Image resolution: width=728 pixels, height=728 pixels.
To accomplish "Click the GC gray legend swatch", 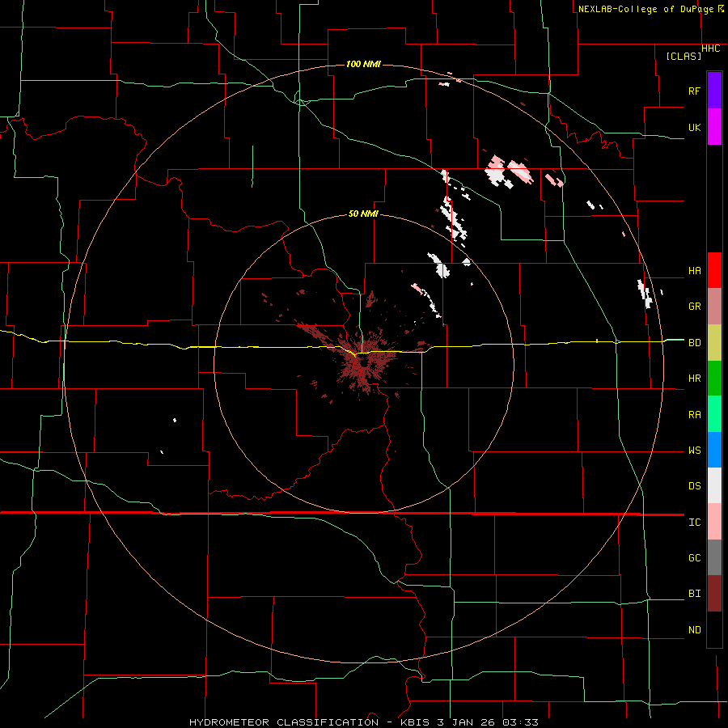I will (714, 557).
